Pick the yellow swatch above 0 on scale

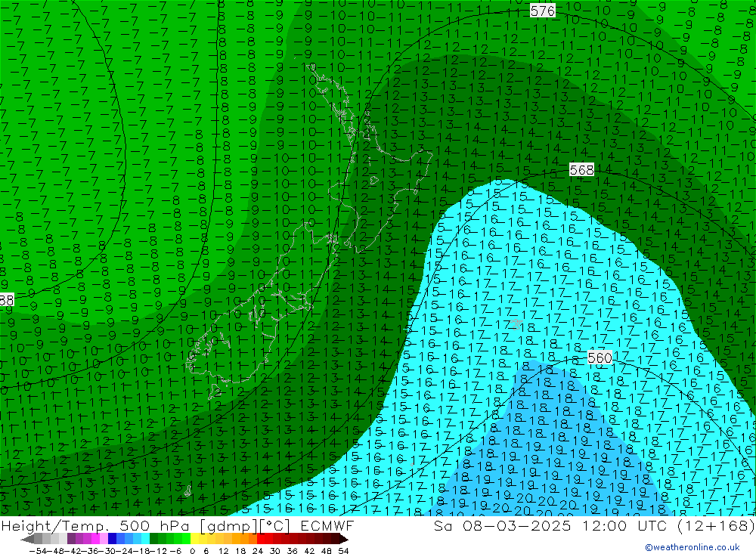195,539
